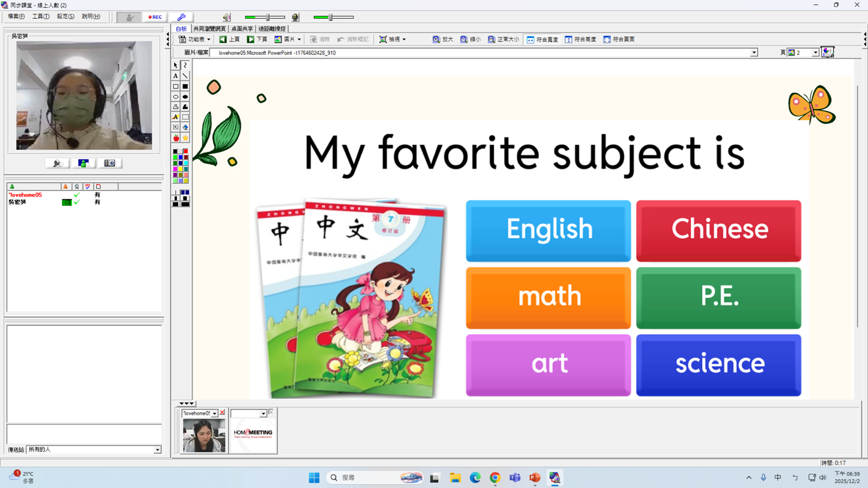Viewport: 868px width, 488px height.
Task: Click the yellow star stamp tool
Action: tap(185, 138)
